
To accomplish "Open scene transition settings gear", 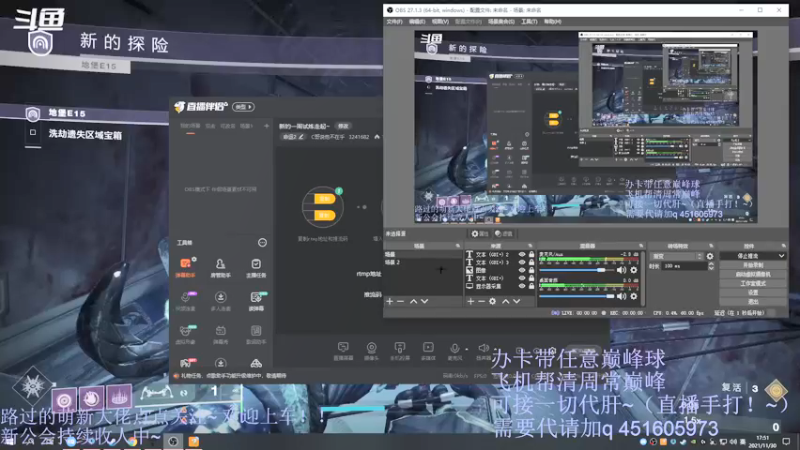I will tap(710, 256).
